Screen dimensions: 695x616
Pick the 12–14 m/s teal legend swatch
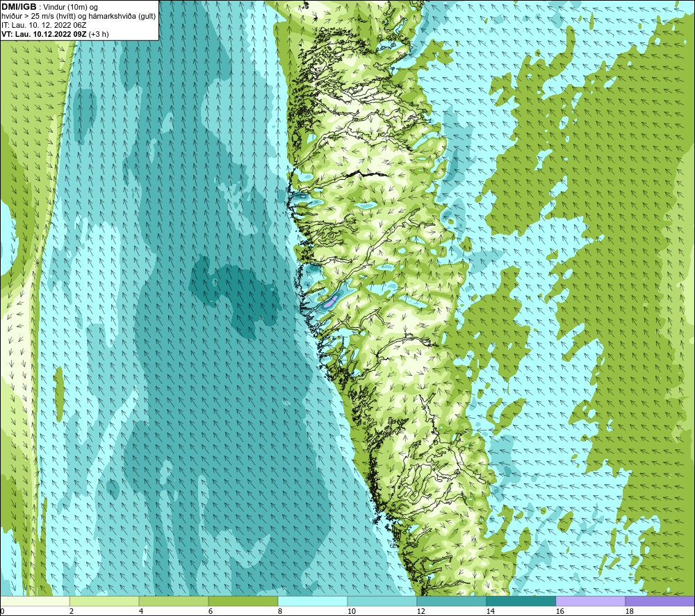tap(451, 601)
